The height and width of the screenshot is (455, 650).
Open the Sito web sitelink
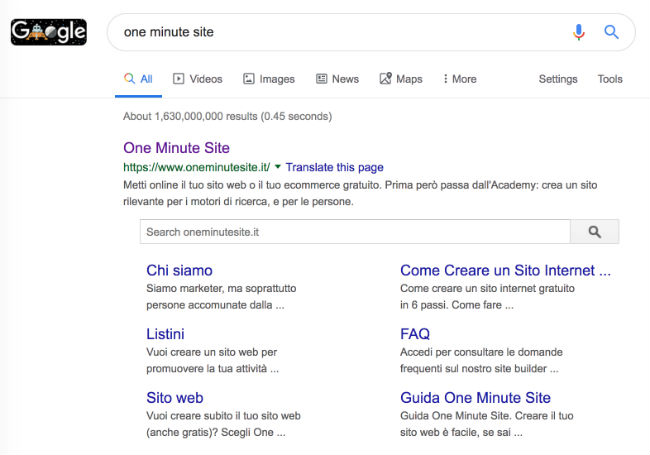click(175, 398)
